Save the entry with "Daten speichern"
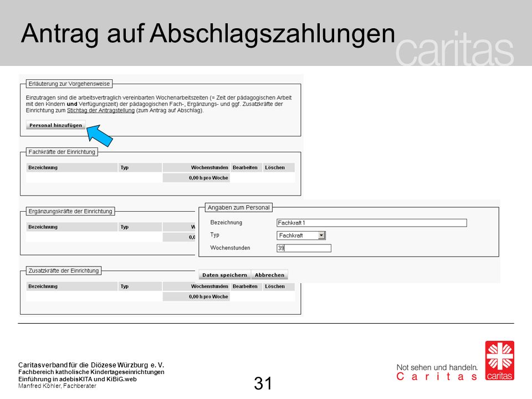The image size is (532, 399). pos(224,275)
